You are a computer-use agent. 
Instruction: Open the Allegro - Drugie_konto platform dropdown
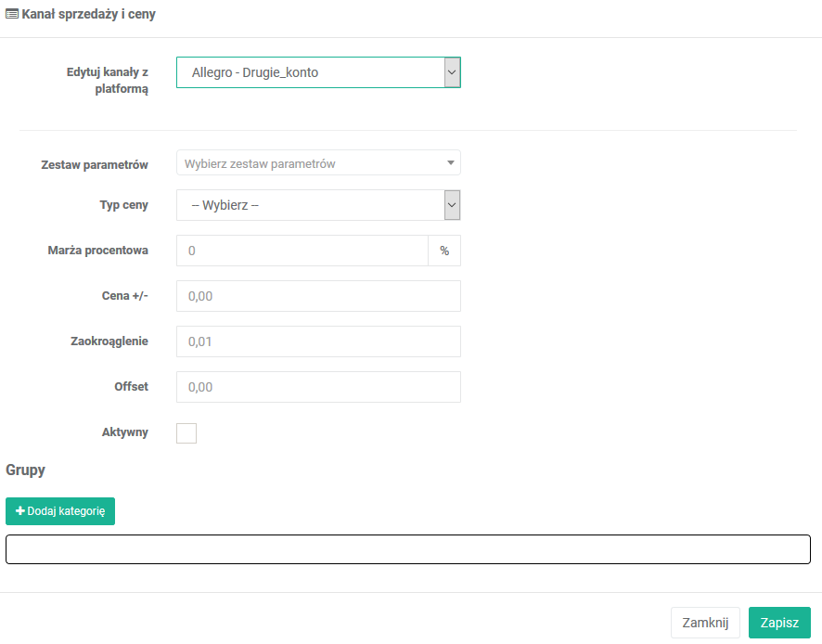click(317, 72)
